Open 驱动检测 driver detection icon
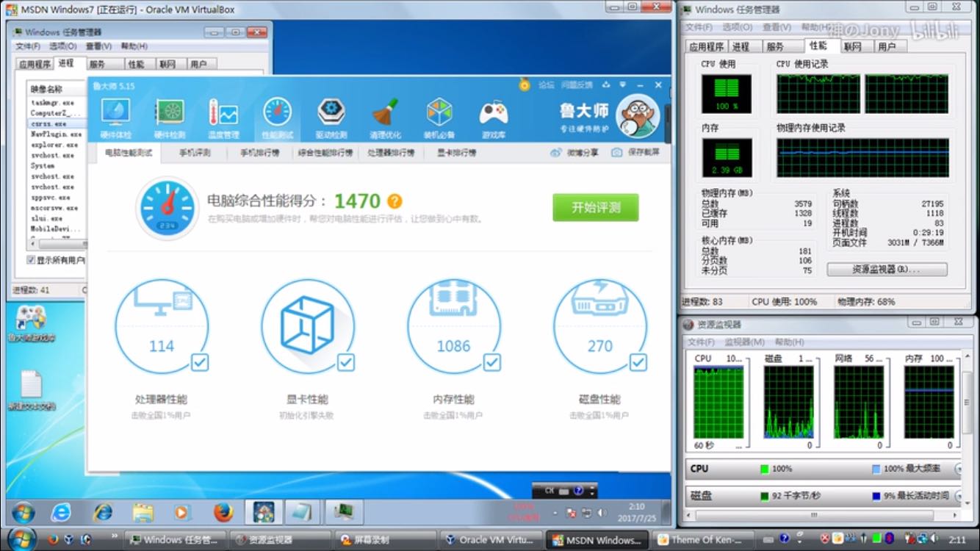This screenshot has height=551, width=980. pyautogui.click(x=331, y=118)
